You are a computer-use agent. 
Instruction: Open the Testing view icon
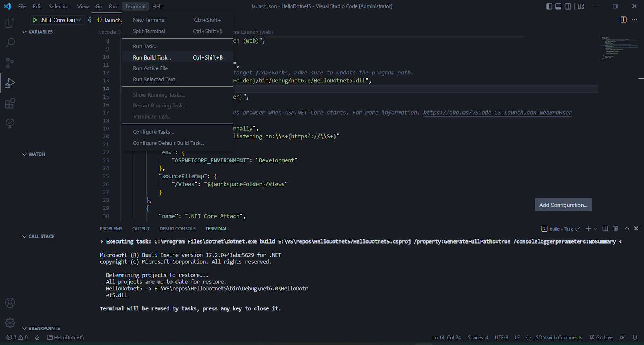coord(10,123)
